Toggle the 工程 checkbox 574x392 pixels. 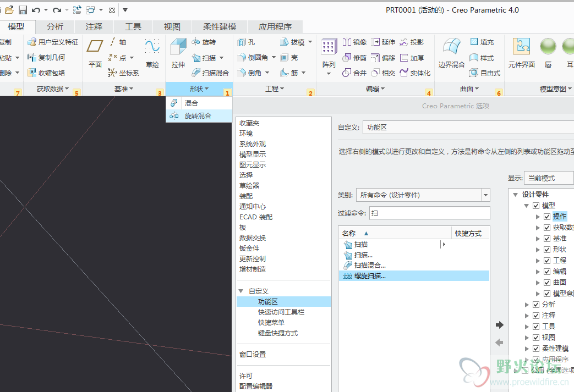(547, 261)
